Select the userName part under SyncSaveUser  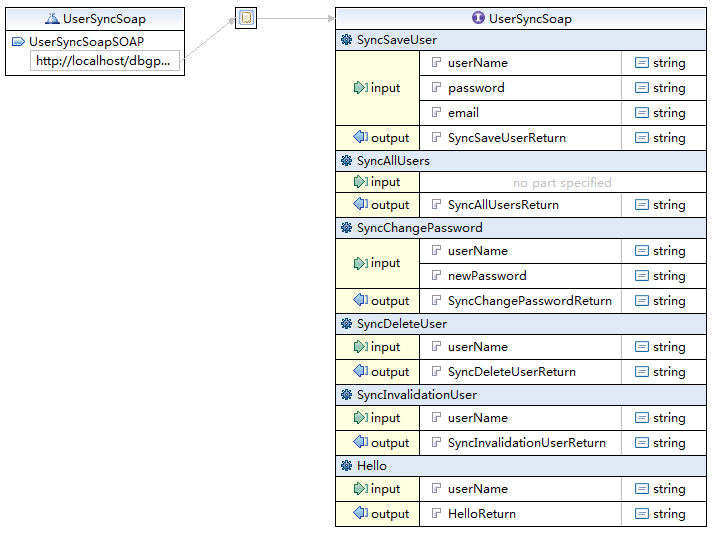[477, 63]
